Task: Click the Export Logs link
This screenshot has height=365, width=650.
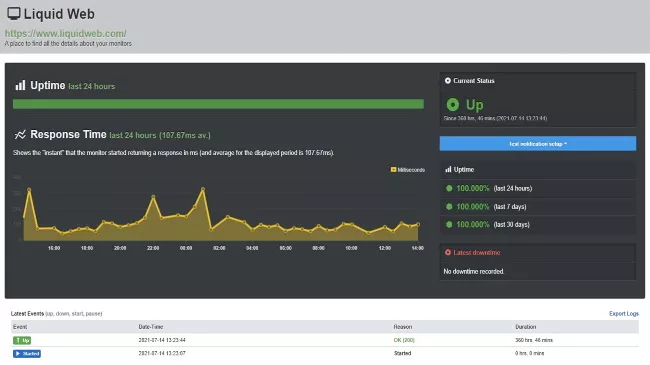Action: tap(623, 314)
